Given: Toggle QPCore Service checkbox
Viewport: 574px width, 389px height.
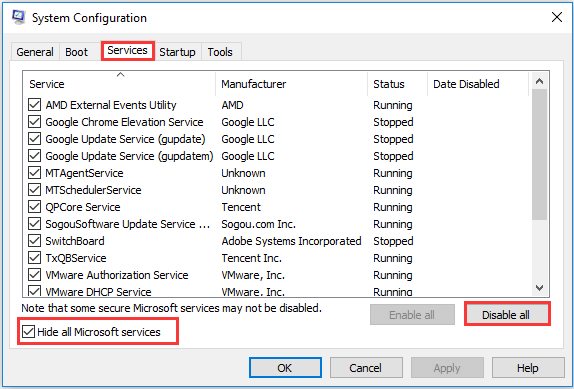Looking at the screenshot, I should [x=34, y=207].
